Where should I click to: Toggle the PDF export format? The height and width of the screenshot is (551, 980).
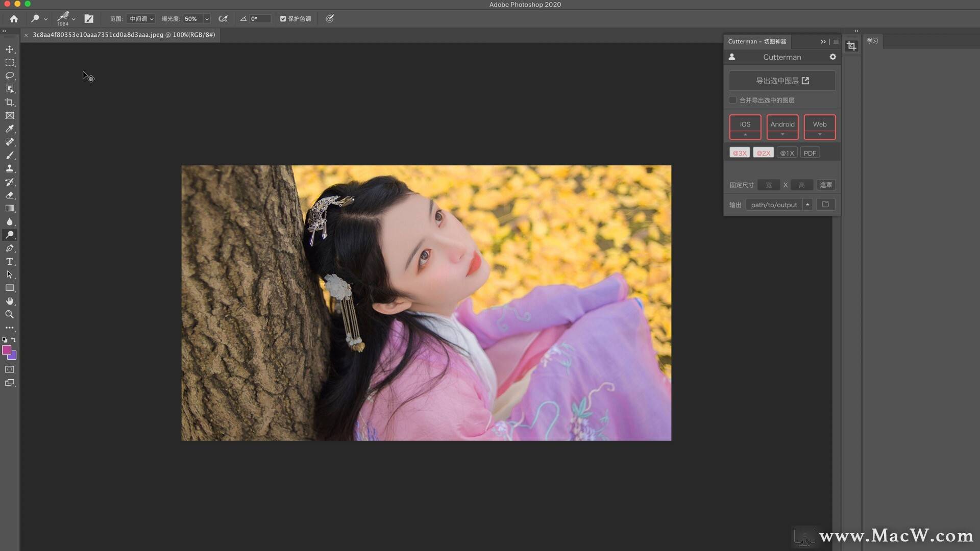tap(810, 153)
